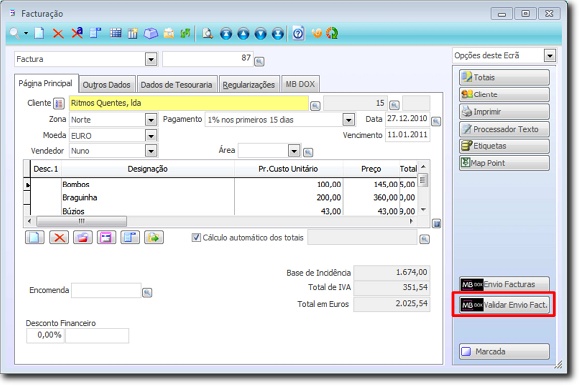
Task: Go to the last record navigation button
Action: [278, 34]
